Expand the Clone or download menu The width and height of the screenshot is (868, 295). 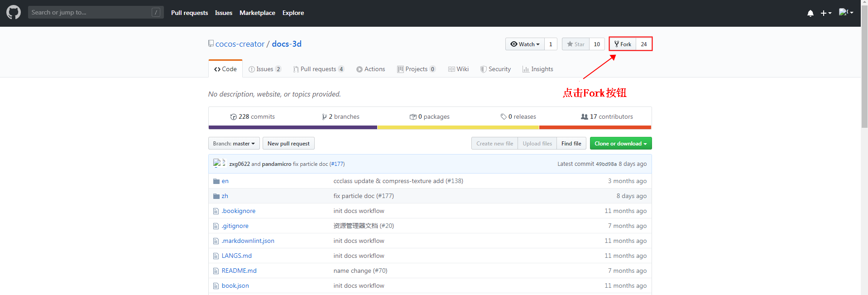[x=621, y=144]
